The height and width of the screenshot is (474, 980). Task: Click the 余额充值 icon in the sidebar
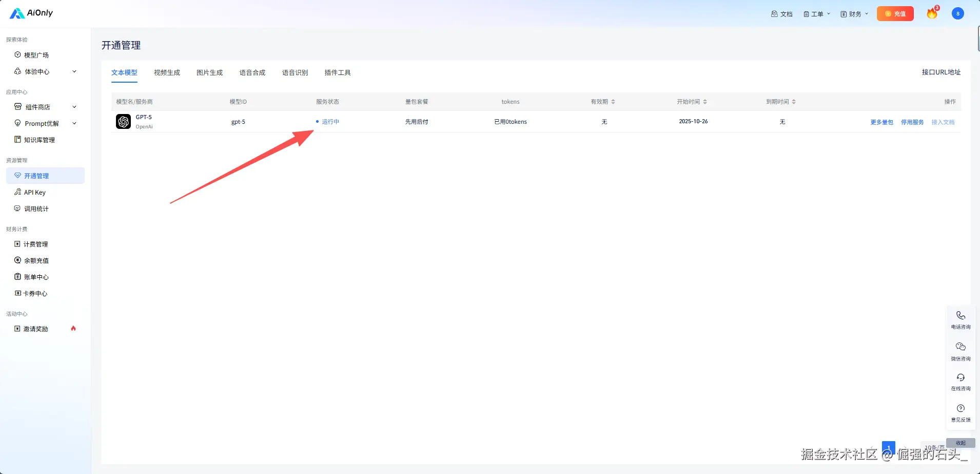pyautogui.click(x=17, y=260)
